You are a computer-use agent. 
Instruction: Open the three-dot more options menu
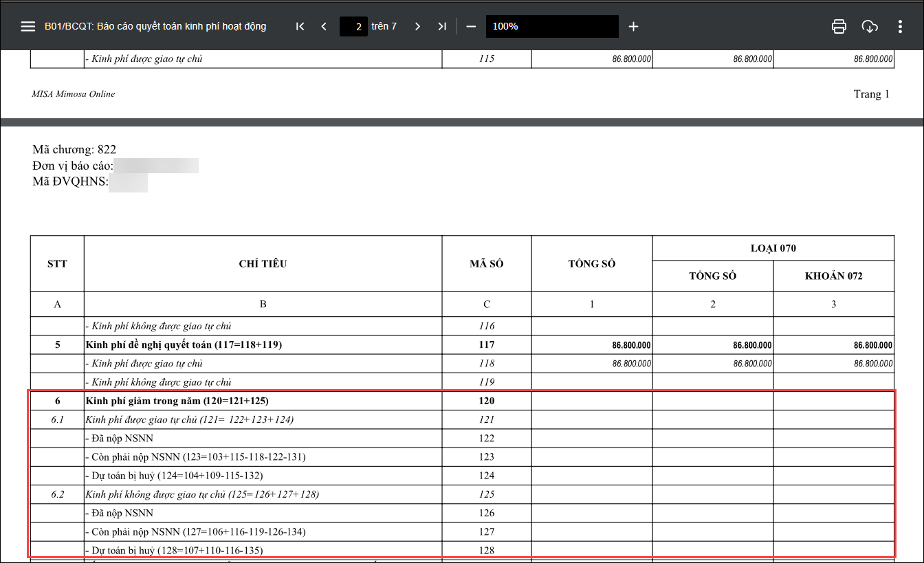tap(900, 26)
